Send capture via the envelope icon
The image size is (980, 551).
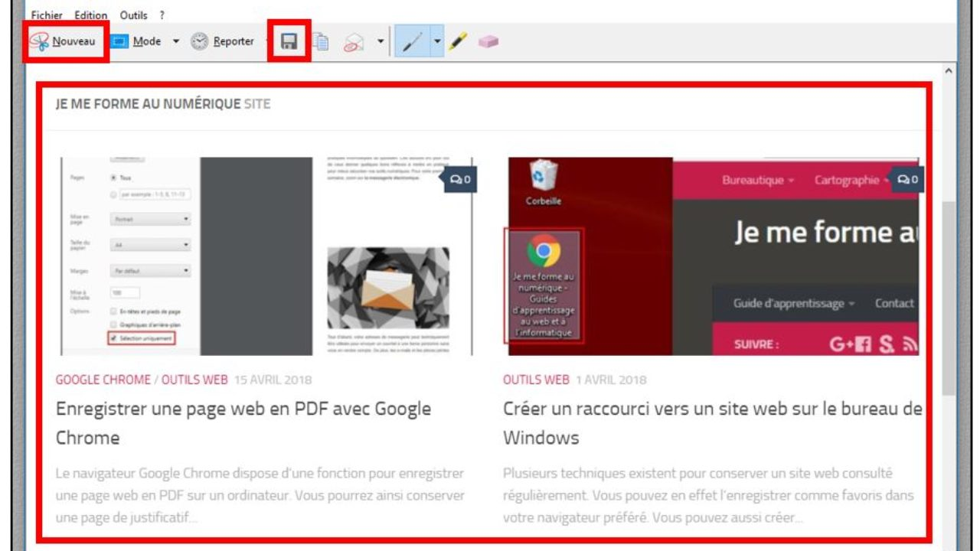click(x=354, y=42)
